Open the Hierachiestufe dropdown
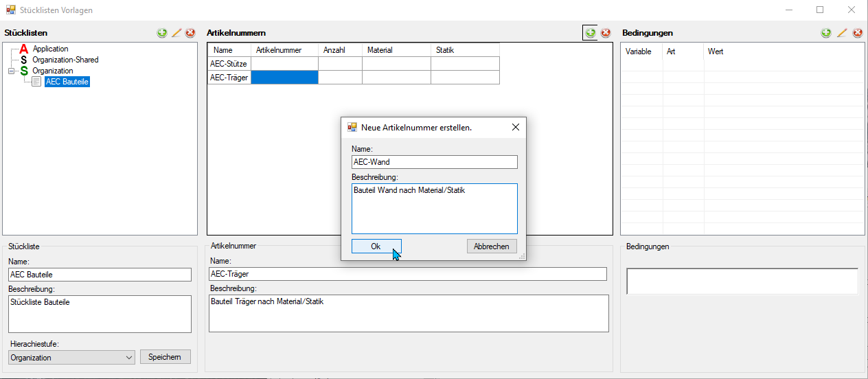This screenshot has width=868, height=379. (71, 357)
